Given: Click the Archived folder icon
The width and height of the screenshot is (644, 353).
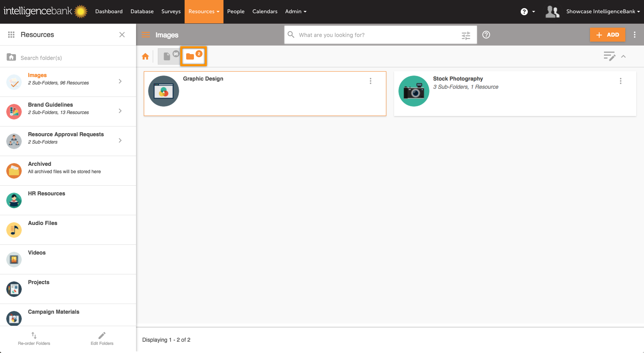Looking at the screenshot, I should (x=14, y=171).
